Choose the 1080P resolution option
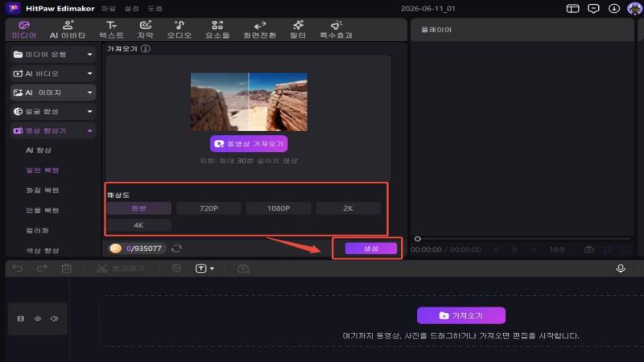Screen dimensions: 644x362 point(279,208)
